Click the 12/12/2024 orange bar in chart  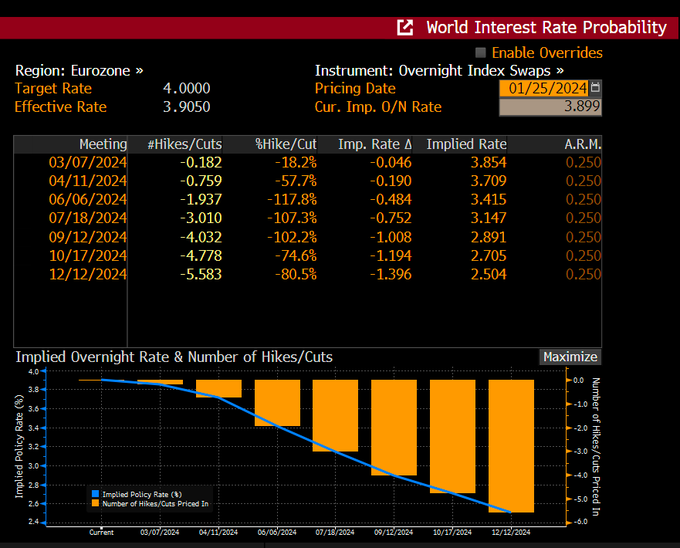pos(511,446)
